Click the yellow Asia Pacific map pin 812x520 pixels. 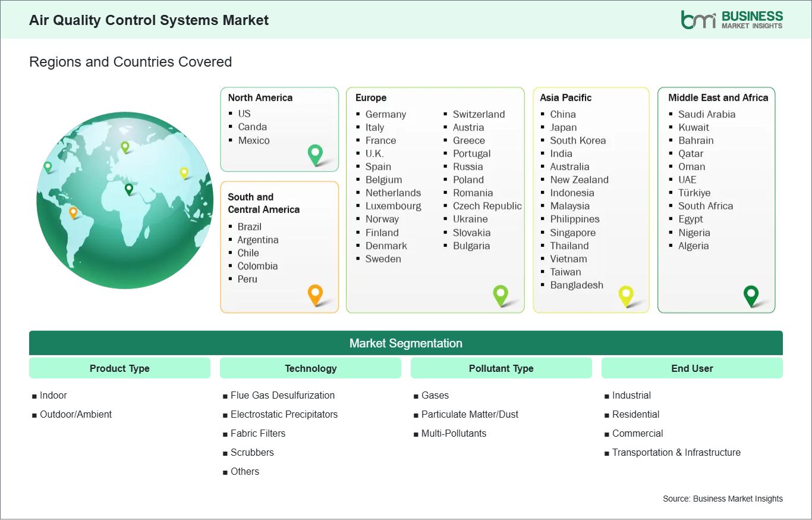(x=626, y=295)
